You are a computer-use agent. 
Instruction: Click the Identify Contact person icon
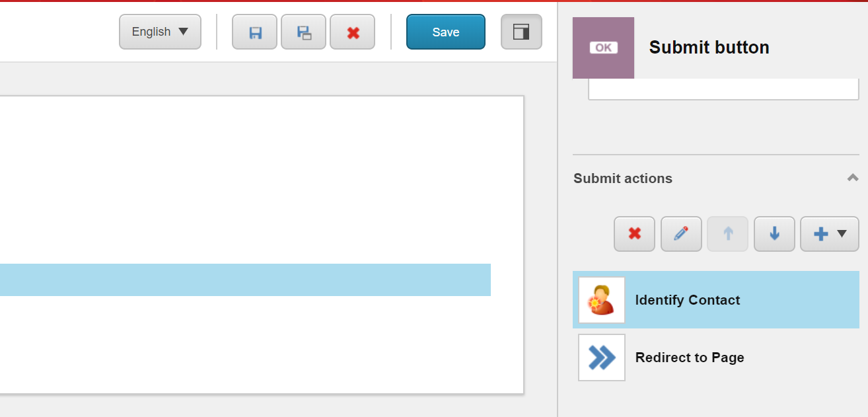[602, 300]
